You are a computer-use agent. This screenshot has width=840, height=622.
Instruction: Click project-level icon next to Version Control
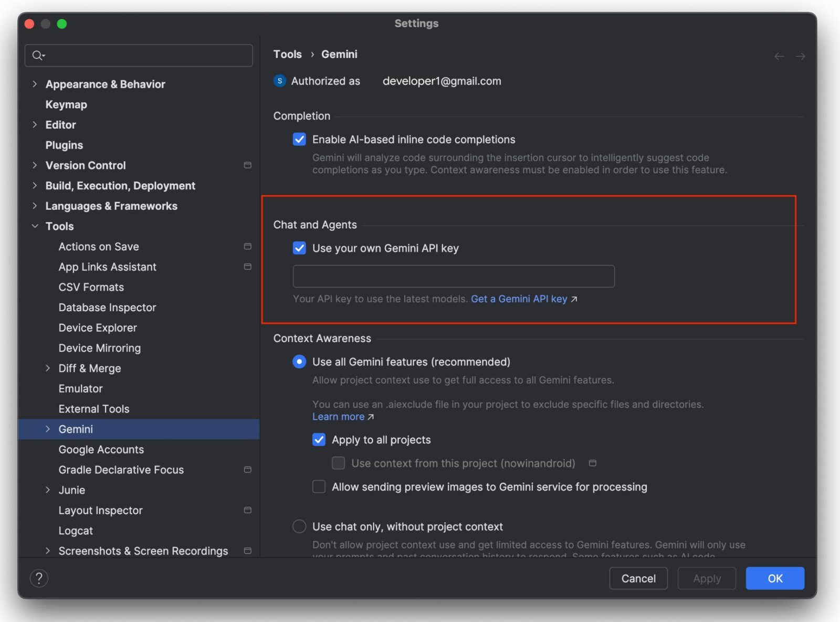point(248,165)
